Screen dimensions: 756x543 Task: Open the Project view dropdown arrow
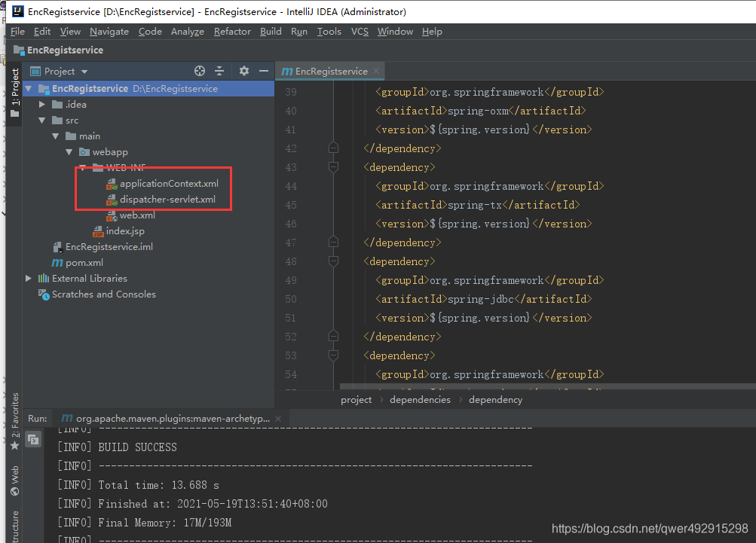[84, 72]
